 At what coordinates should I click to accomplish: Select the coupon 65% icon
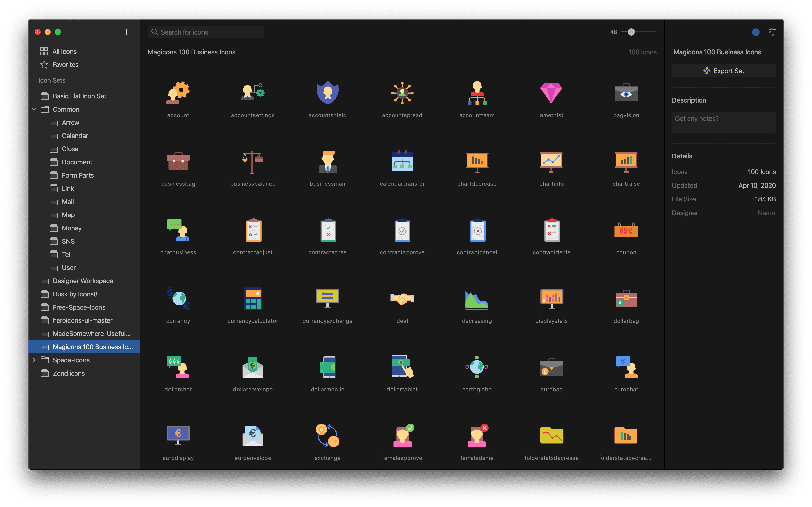point(626,230)
